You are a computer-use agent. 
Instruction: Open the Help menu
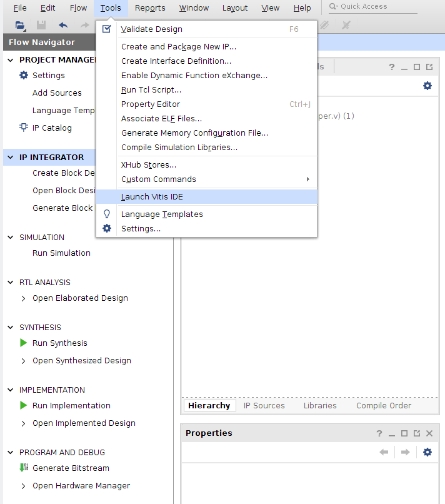pyautogui.click(x=302, y=8)
